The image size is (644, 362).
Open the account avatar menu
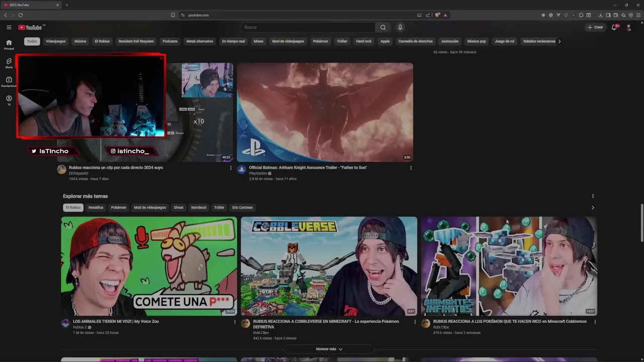pos(629,27)
